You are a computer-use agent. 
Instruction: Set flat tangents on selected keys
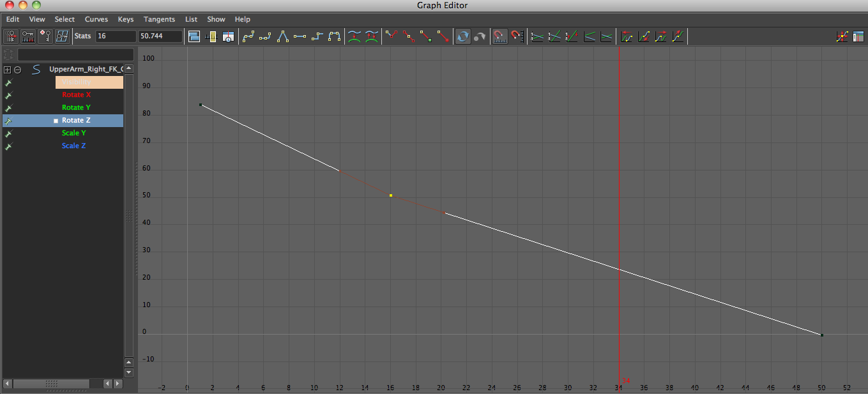(299, 36)
